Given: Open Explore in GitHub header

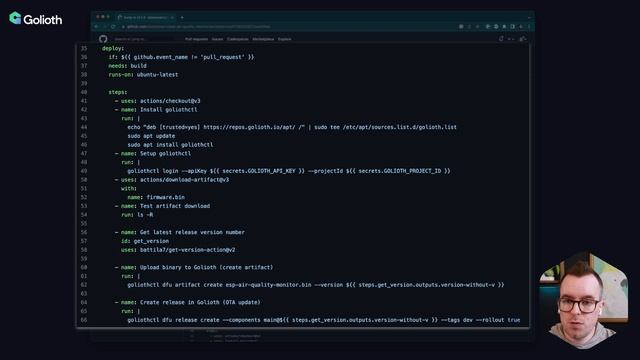Looking at the screenshot, I should coord(284,39).
